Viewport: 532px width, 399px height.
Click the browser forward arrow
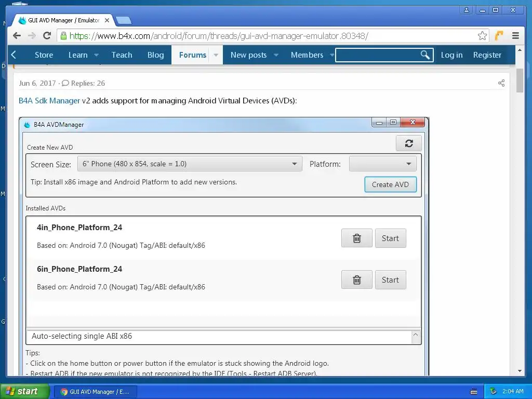(x=32, y=36)
